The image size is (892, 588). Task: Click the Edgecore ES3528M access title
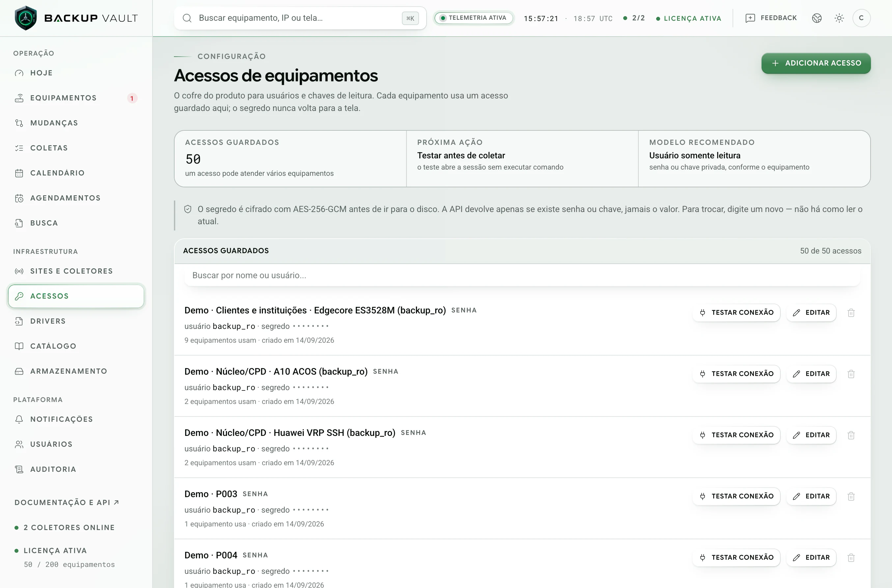coord(315,310)
